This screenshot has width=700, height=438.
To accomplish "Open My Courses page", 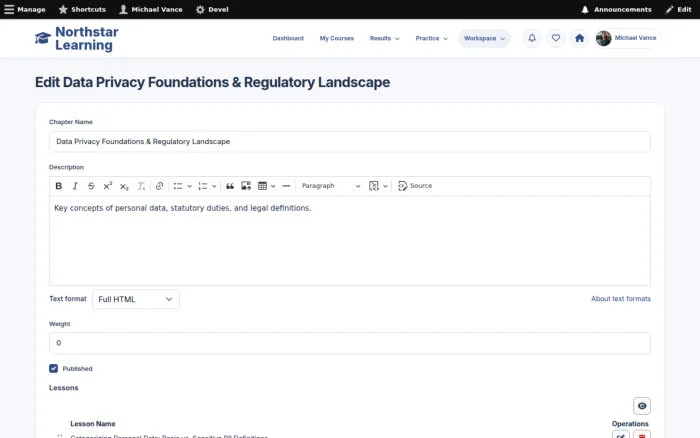I will [337, 38].
